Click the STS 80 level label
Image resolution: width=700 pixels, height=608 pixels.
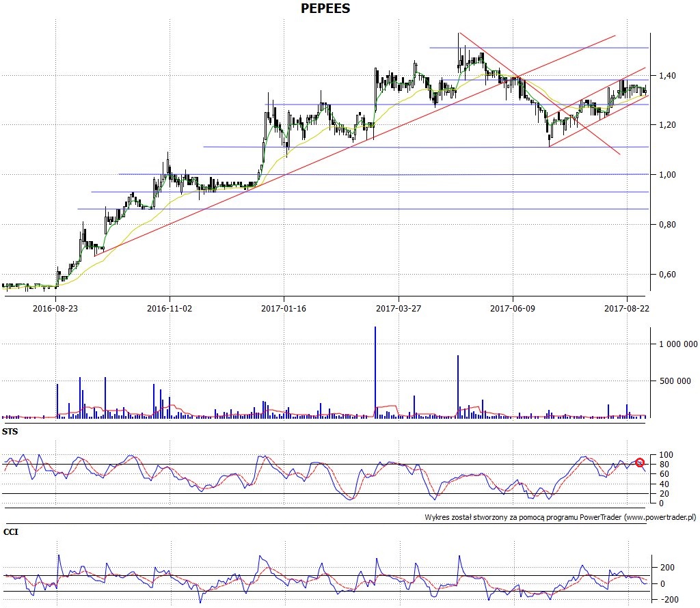[x=664, y=465]
